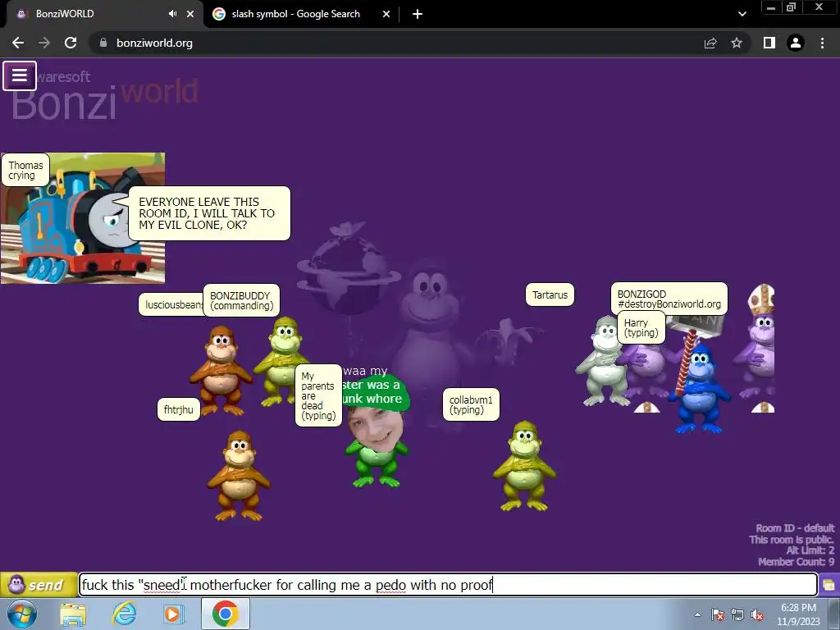840x630 pixels.
Task: Close the slash symbol Google Search tab
Action: pyautogui.click(x=386, y=14)
